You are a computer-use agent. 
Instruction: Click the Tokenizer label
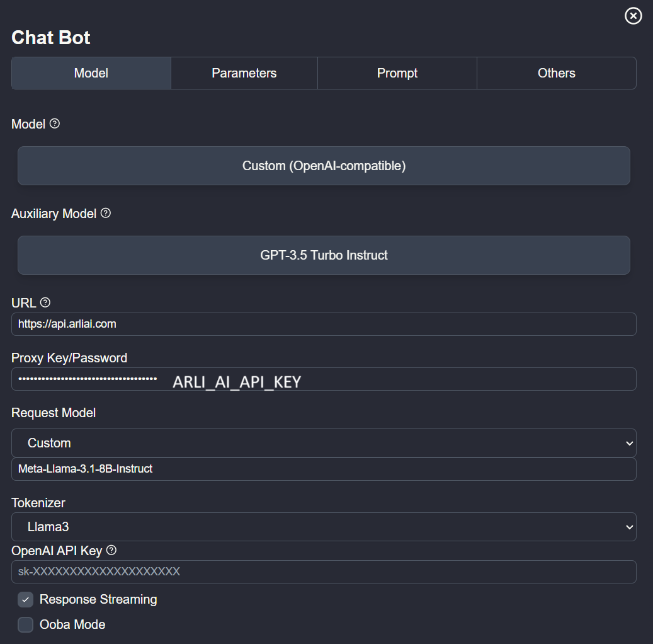(x=38, y=503)
